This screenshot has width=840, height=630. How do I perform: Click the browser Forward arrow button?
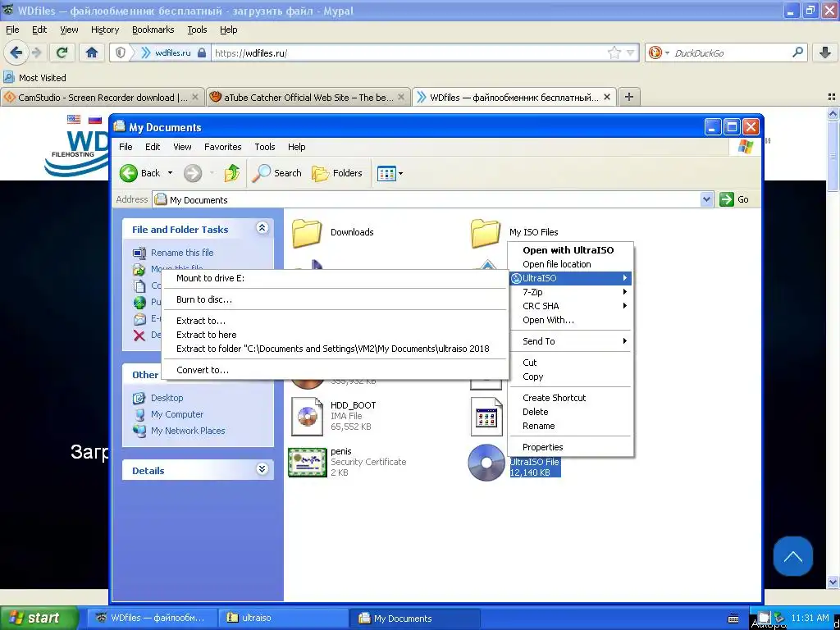point(36,52)
